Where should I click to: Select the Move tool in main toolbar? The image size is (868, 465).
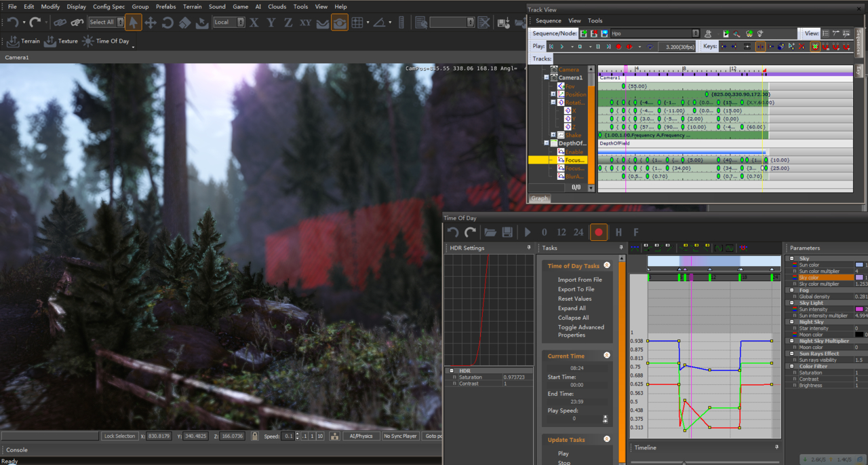[x=151, y=22]
